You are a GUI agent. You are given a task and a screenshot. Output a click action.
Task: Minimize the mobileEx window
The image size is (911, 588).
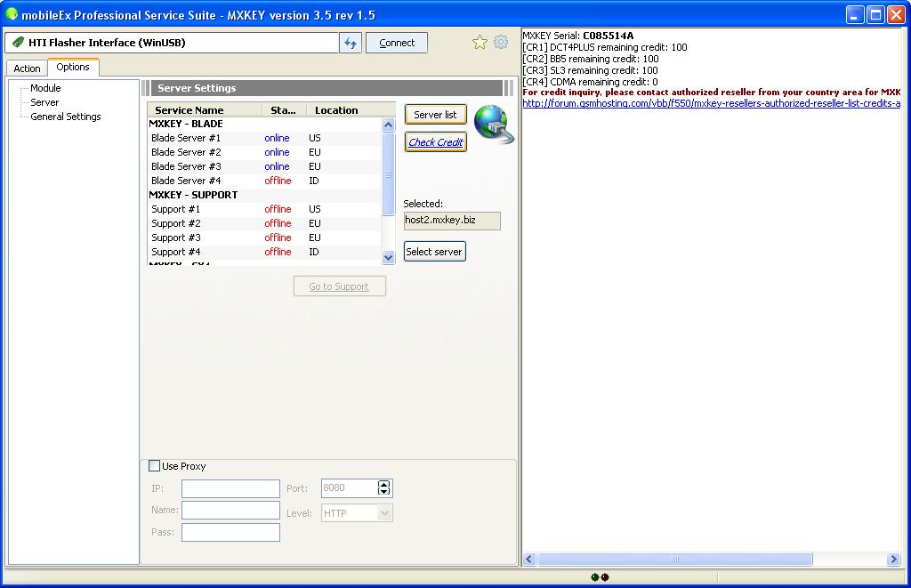855,14
